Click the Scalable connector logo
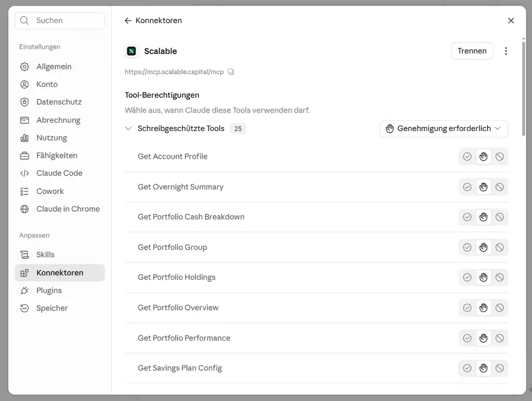The image size is (532, 401). (131, 51)
